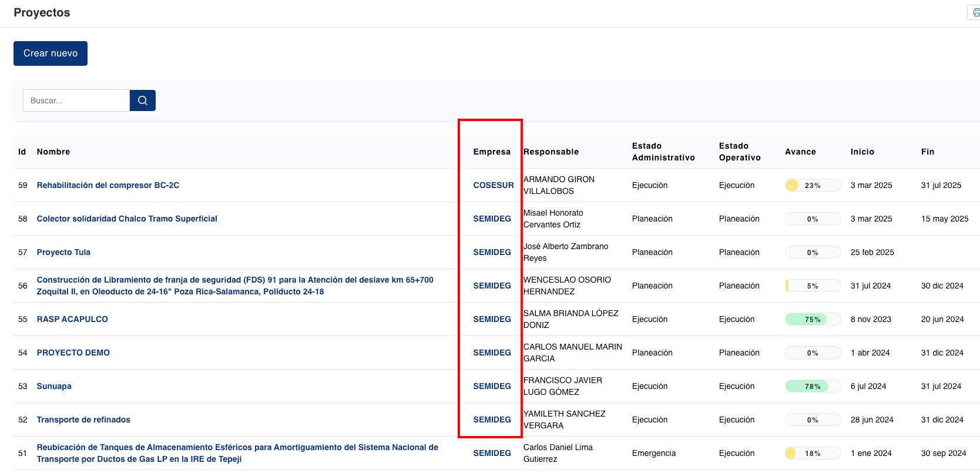Open Transporte de refinados project

point(83,420)
